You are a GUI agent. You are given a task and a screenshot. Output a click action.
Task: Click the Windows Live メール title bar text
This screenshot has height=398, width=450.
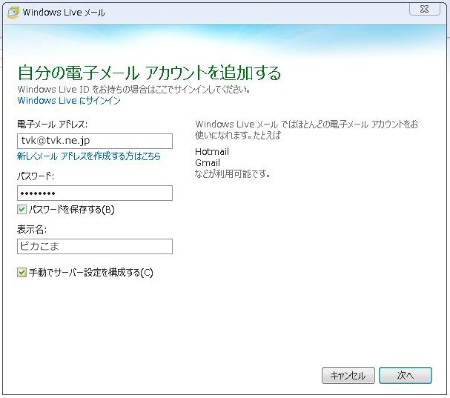(64, 13)
